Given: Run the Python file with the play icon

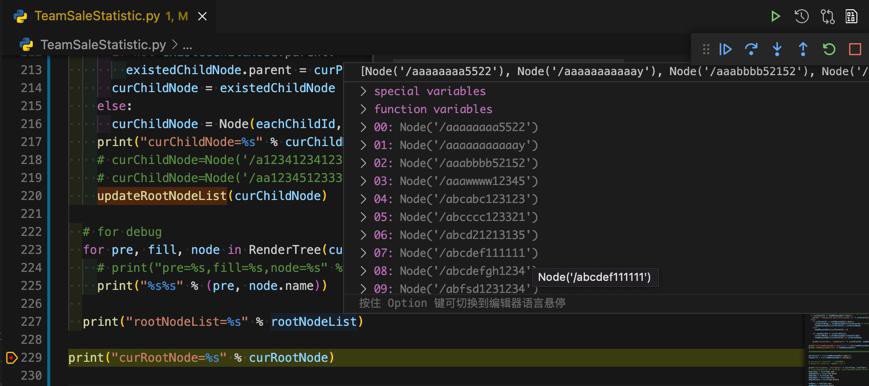Looking at the screenshot, I should coord(775,17).
